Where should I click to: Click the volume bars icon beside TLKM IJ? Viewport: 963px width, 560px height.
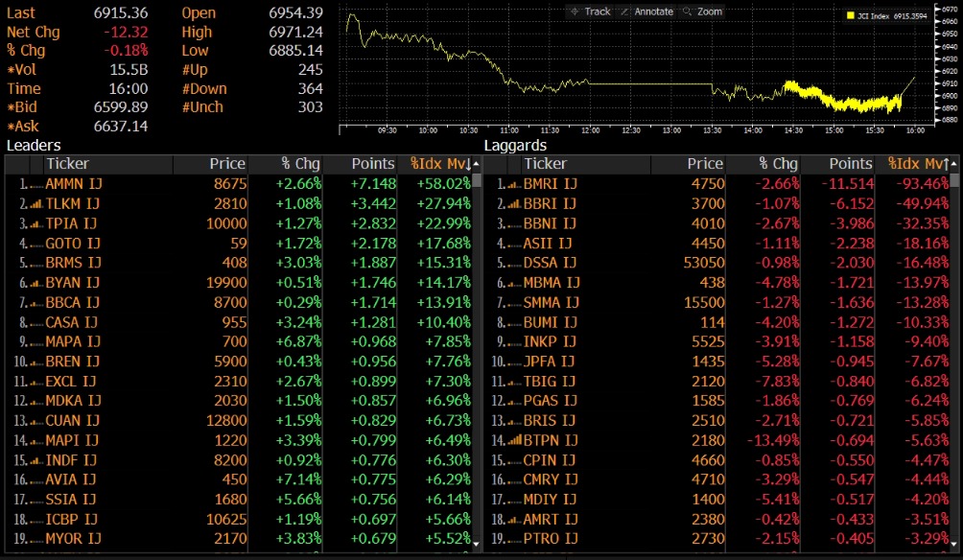[x=36, y=204]
